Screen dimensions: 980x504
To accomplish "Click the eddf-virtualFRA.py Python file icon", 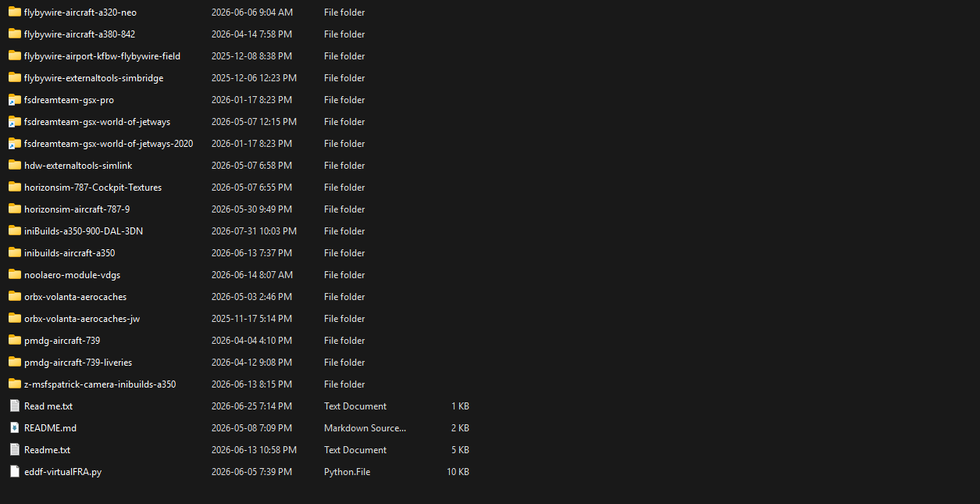I will (14, 471).
